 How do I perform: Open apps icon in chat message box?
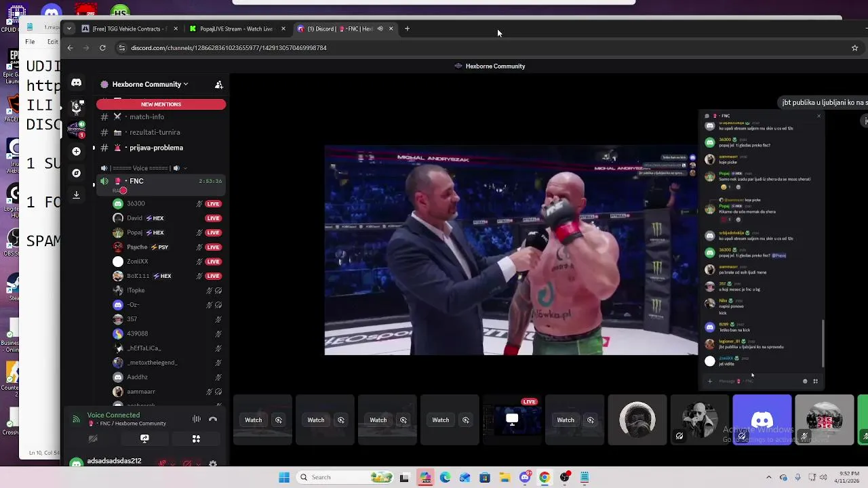(815, 381)
